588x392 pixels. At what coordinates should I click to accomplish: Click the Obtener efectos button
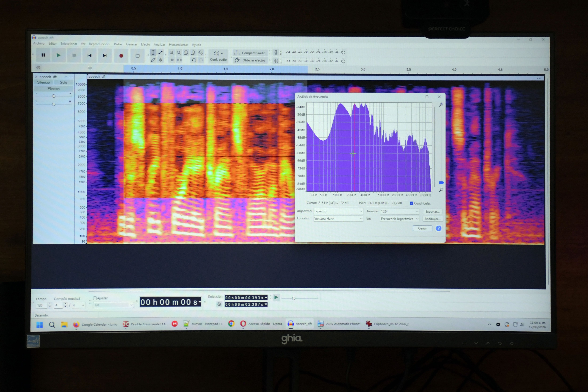[250, 60]
